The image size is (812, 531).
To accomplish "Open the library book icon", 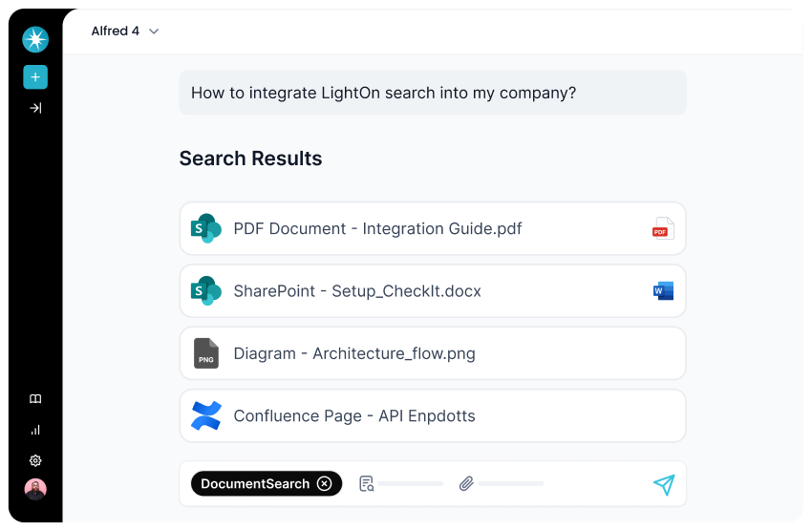I will [x=35, y=398].
